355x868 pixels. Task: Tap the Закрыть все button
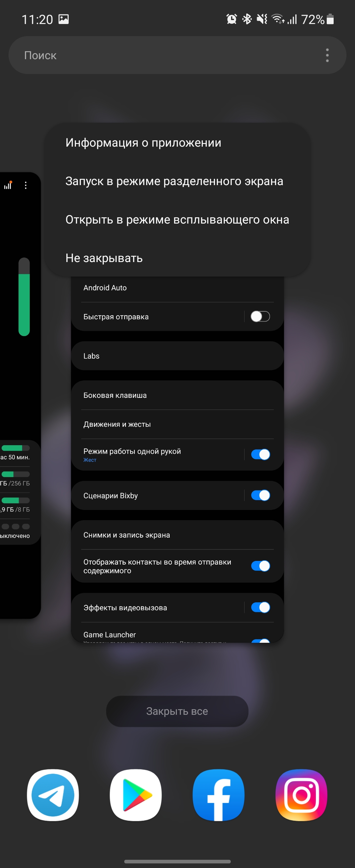(177, 711)
